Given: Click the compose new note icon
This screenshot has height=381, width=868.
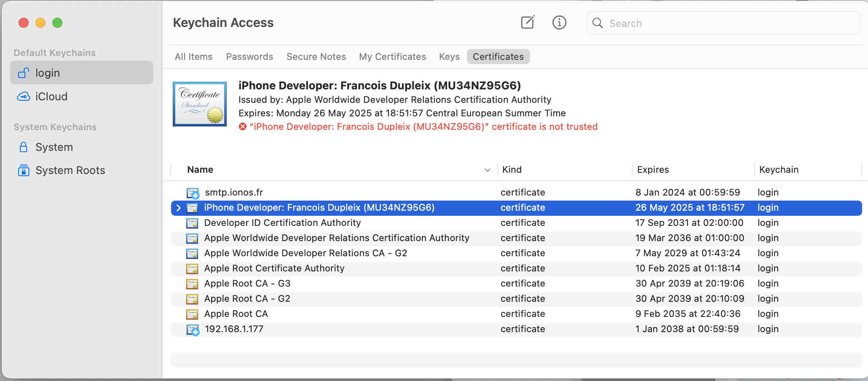Looking at the screenshot, I should pos(528,22).
